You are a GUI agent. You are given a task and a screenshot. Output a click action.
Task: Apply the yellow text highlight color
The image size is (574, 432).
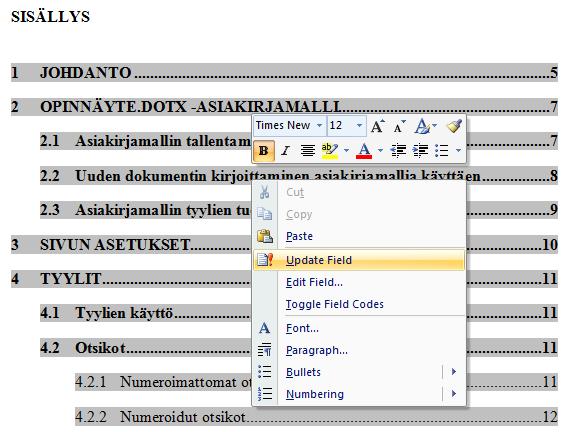click(329, 150)
